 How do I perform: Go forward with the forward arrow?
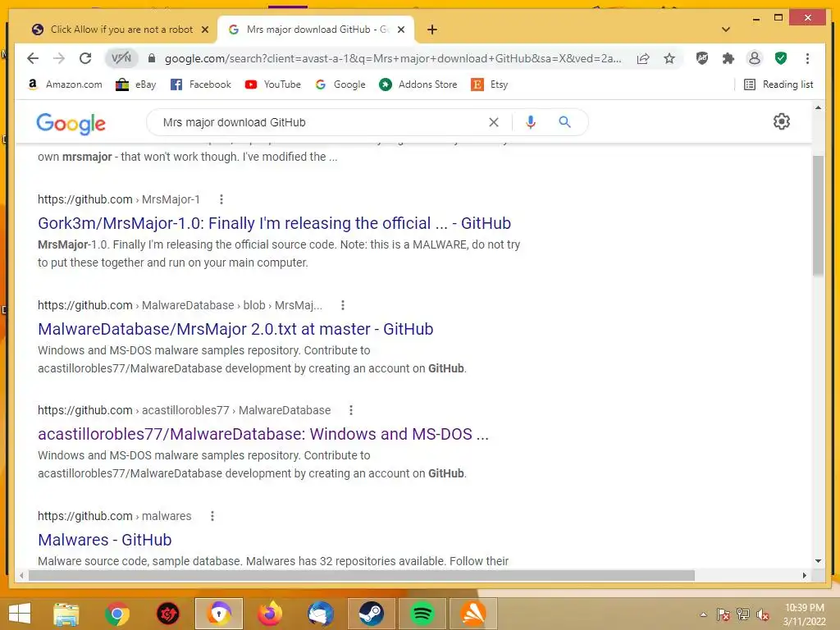(59, 58)
